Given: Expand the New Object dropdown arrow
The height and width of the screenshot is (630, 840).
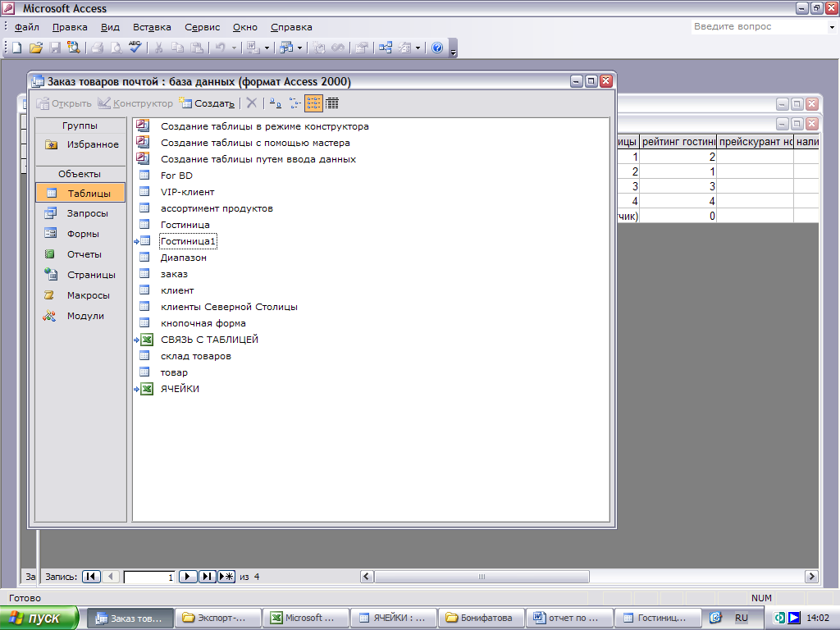Looking at the screenshot, I should (418, 48).
